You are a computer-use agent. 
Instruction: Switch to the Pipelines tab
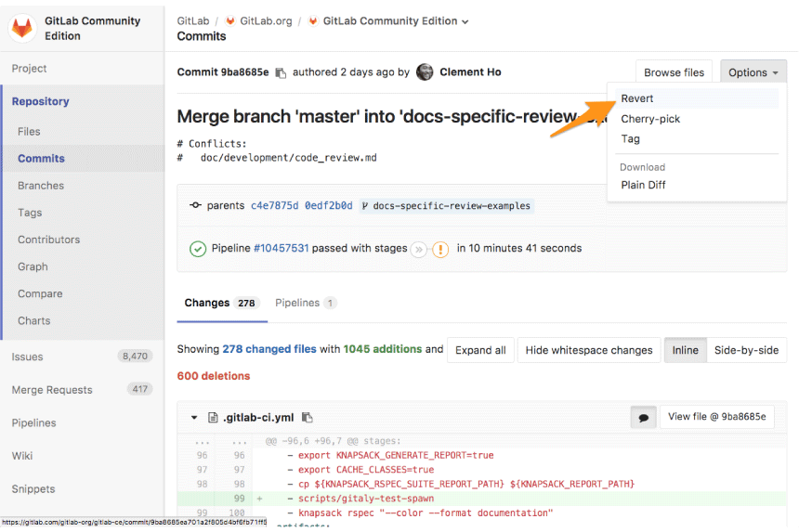(306, 303)
